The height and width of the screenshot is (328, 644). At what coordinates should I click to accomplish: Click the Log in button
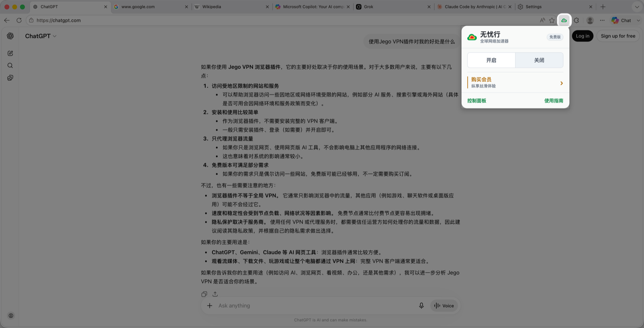(582, 36)
